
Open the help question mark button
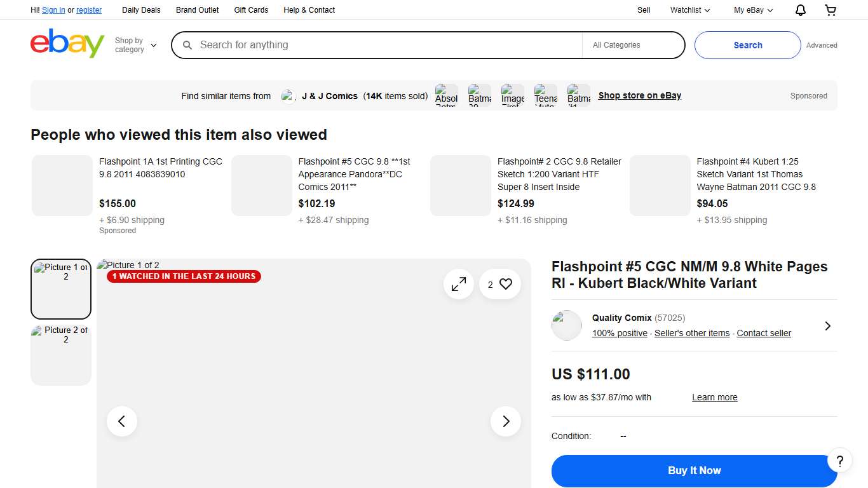[839, 461]
